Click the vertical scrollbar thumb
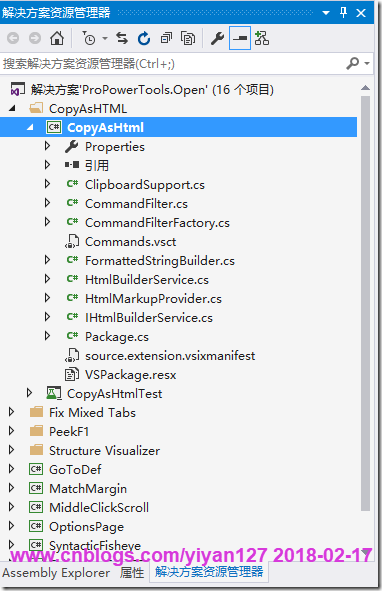382x591 pixels. pos(365,303)
